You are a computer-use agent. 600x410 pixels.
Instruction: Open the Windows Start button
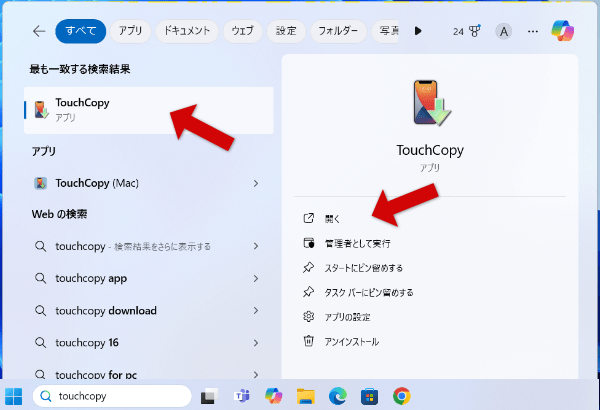point(14,396)
